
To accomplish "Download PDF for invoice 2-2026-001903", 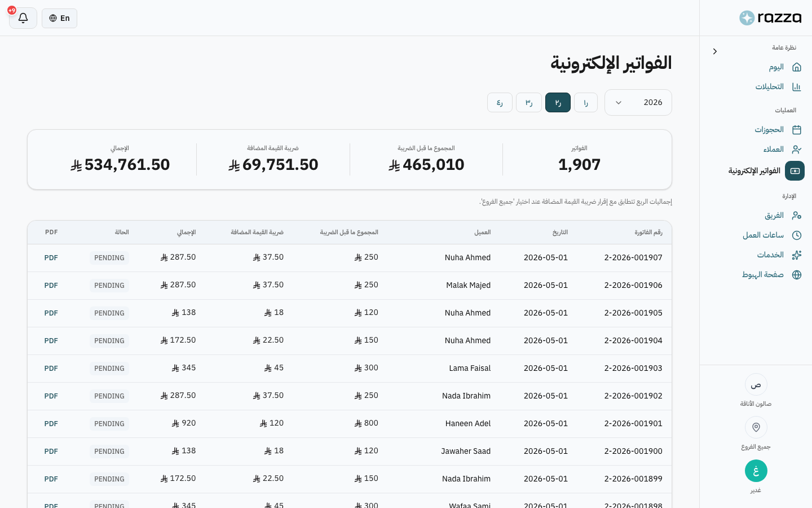I will tap(51, 369).
